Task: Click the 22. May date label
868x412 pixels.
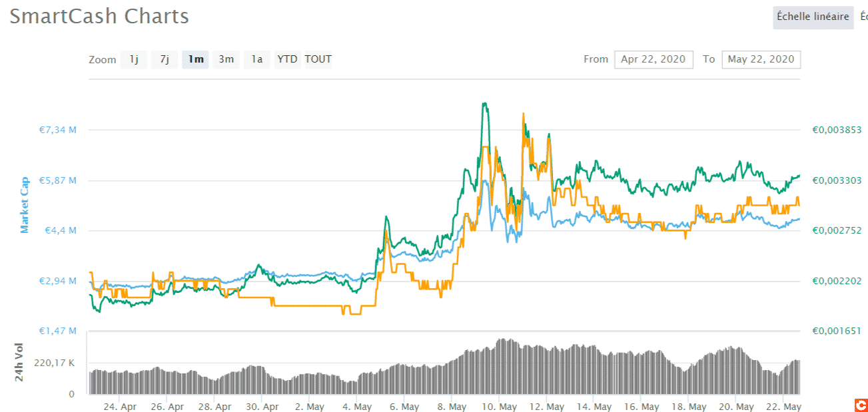Action: pyautogui.click(x=783, y=407)
